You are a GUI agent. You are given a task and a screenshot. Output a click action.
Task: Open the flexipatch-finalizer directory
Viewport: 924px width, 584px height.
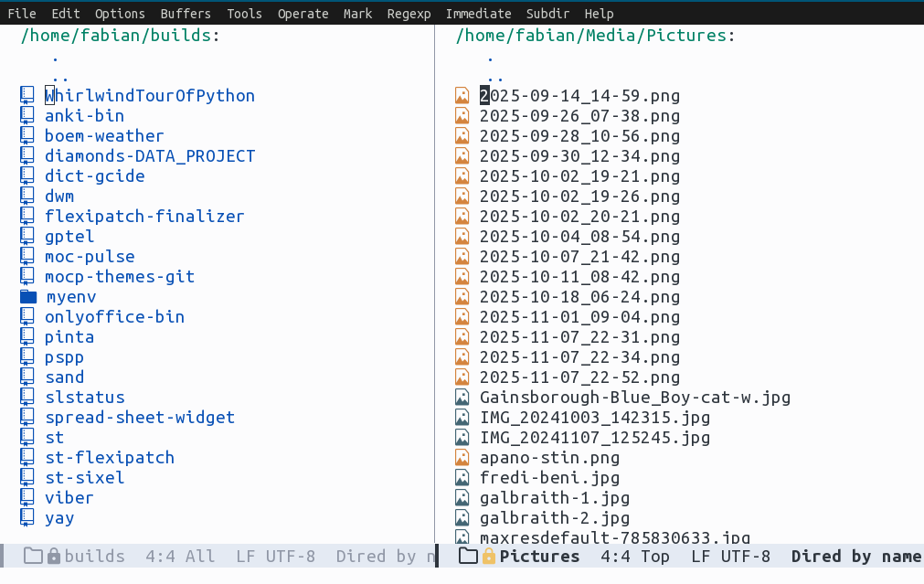click(144, 217)
